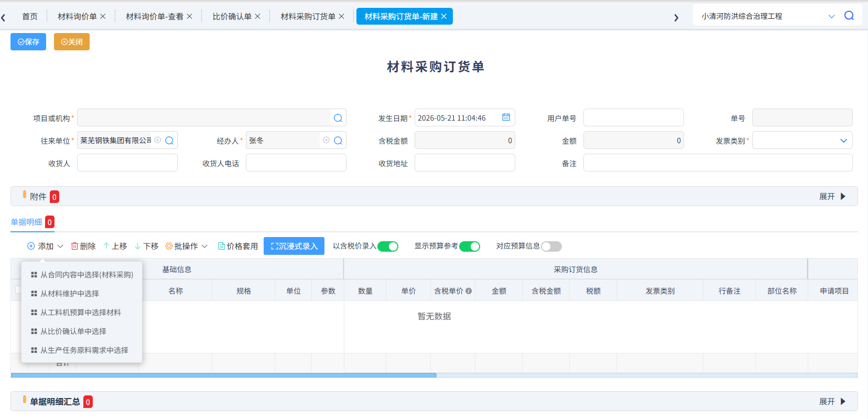This screenshot has width=868, height=419.
Task: Select 从工料机预算中选择材料 menu option
Action: (82, 313)
